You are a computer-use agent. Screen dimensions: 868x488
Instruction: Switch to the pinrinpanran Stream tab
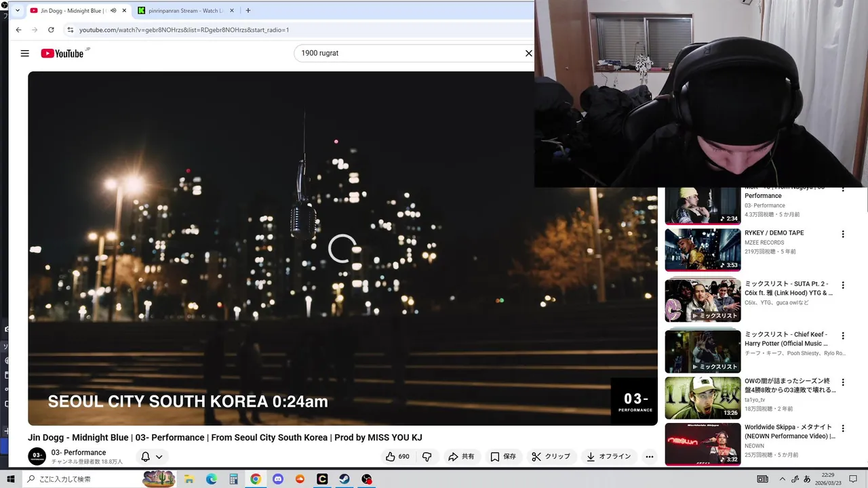click(186, 11)
